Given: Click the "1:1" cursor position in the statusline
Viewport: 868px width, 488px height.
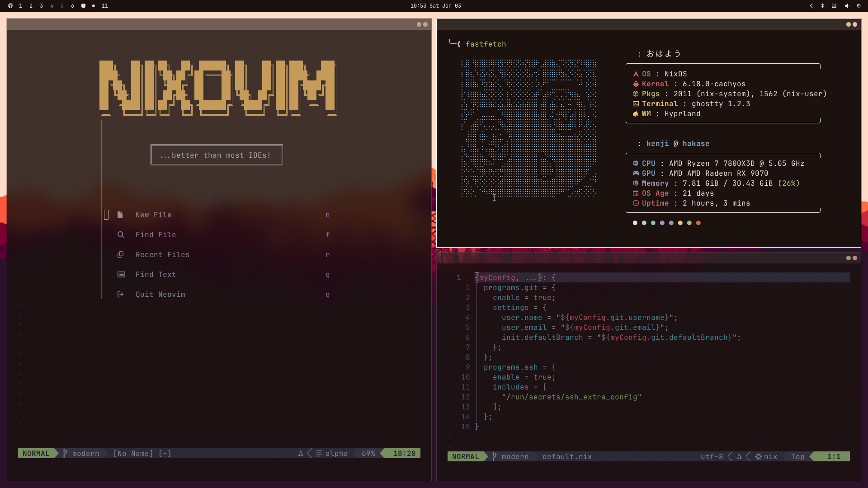Looking at the screenshot, I should (x=834, y=457).
